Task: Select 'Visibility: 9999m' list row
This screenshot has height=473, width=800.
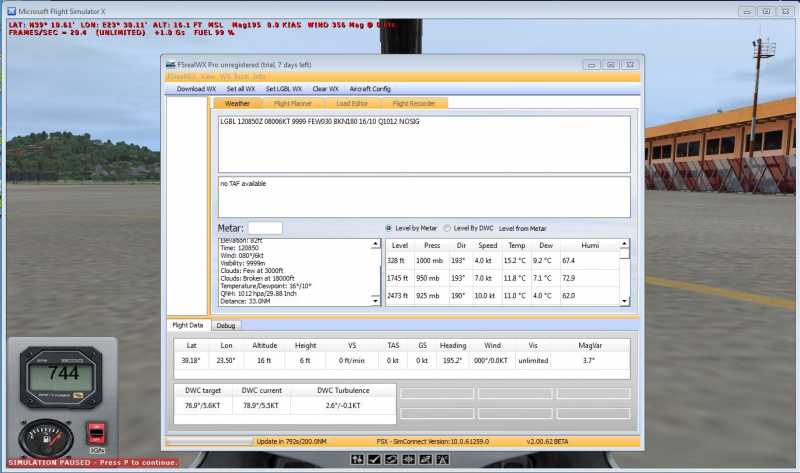Action: pyautogui.click(x=243, y=263)
